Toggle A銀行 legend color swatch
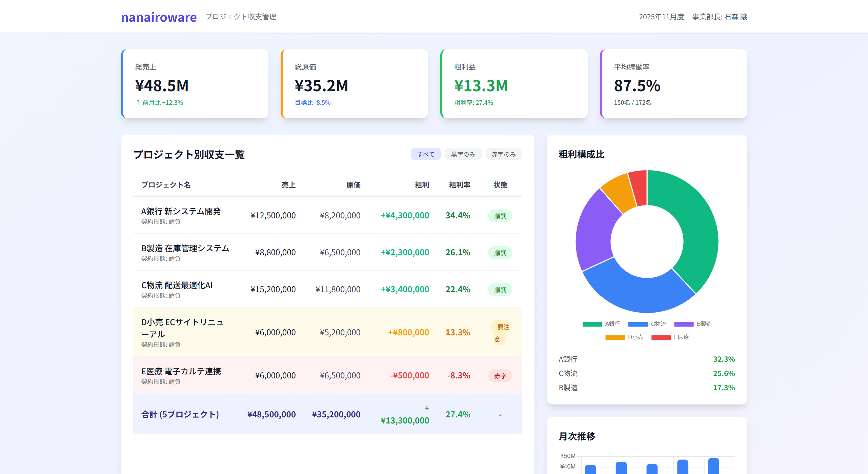This screenshot has width=868, height=474. click(592, 324)
